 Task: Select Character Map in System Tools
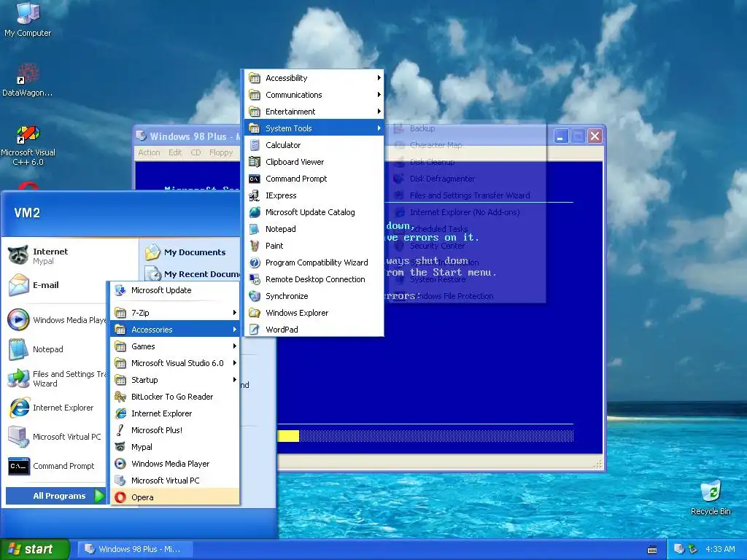tap(468, 145)
